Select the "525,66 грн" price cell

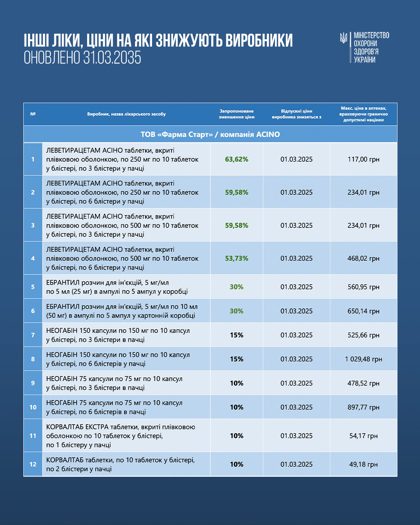click(x=364, y=335)
